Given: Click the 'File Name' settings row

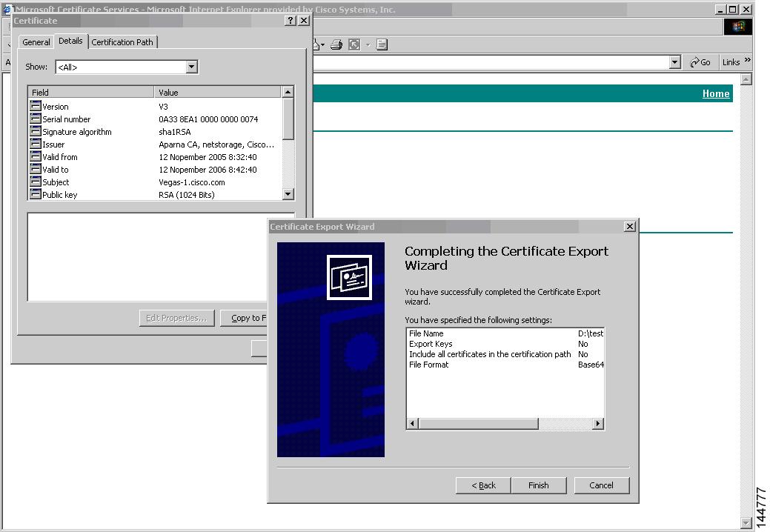Looking at the screenshot, I should [x=506, y=333].
